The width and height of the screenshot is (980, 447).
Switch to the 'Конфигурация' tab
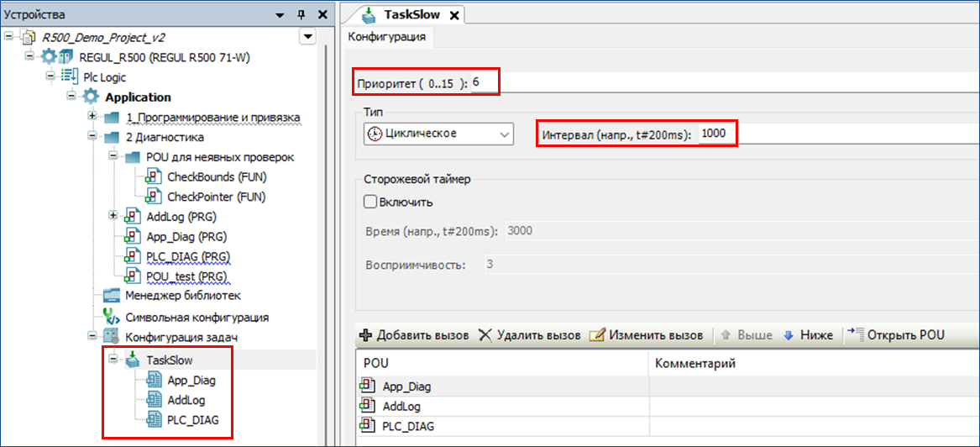click(386, 37)
